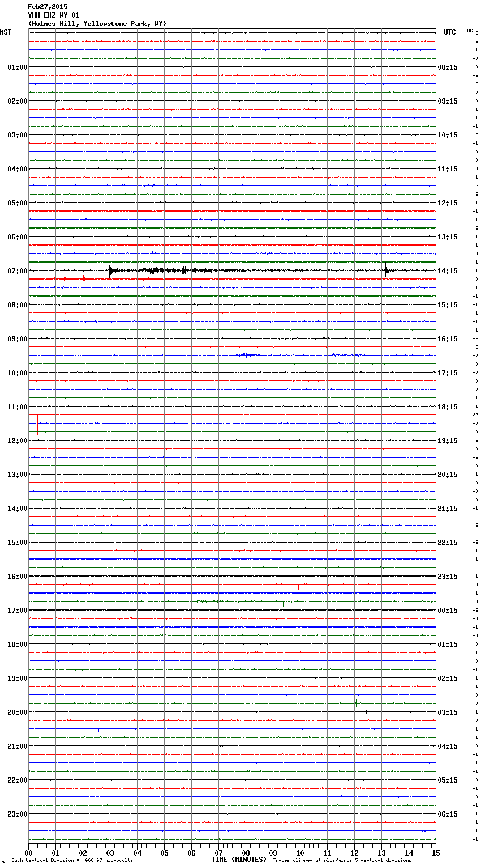Select the 23:00 MST time label

[18, 814]
